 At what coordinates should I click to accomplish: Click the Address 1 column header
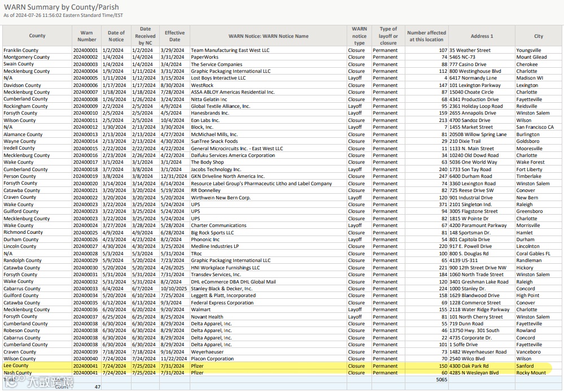click(482, 36)
